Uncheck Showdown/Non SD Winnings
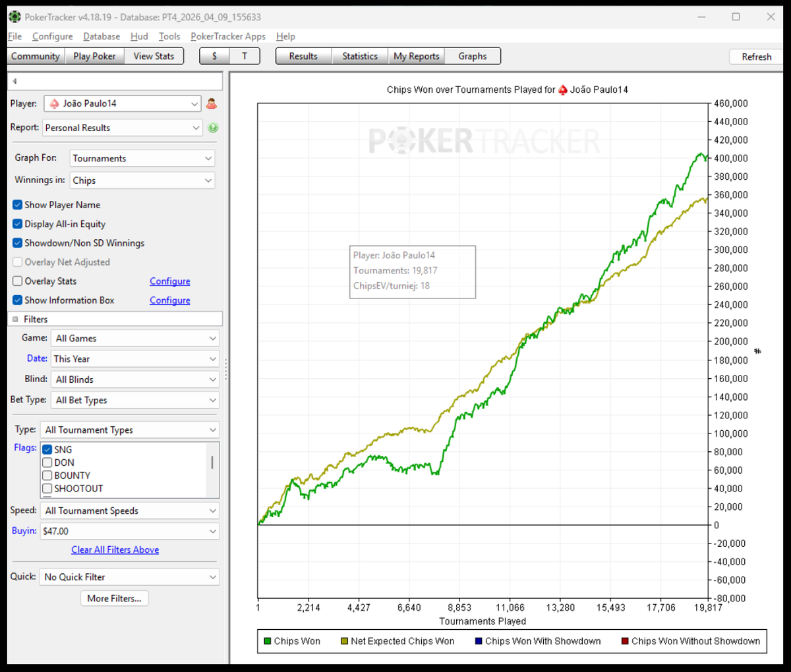Screen dimensions: 791x672 pos(18,243)
